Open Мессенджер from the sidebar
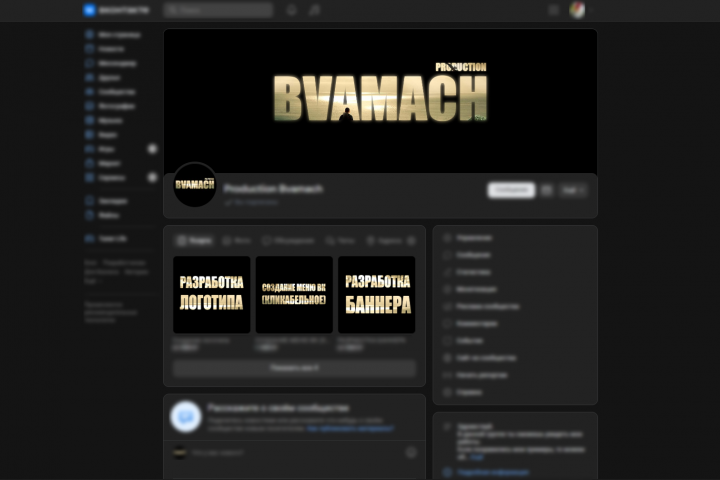720x480 pixels. click(x=113, y=63)
